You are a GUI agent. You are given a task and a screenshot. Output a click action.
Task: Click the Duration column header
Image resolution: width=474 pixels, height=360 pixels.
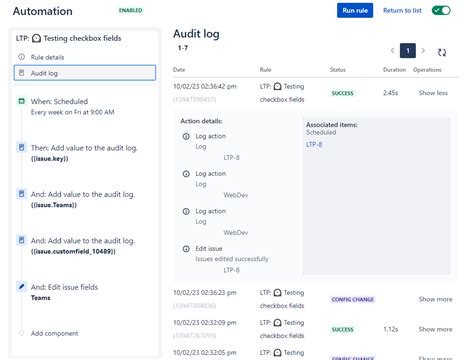pyautogui.click(x=394, y=70)
